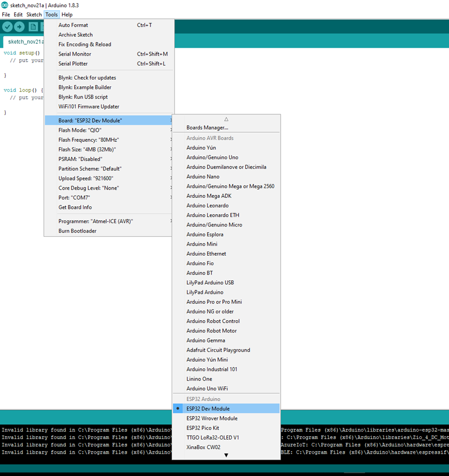Select Arduino Leonardo ETH
This screenshot has height=476, width=449.
(x=226, y=215)
